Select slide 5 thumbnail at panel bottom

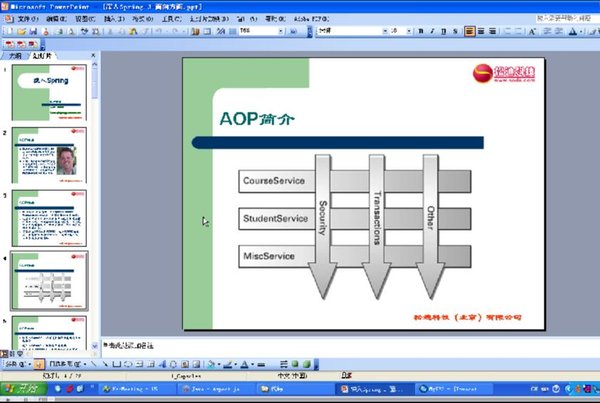click(49, 333)
